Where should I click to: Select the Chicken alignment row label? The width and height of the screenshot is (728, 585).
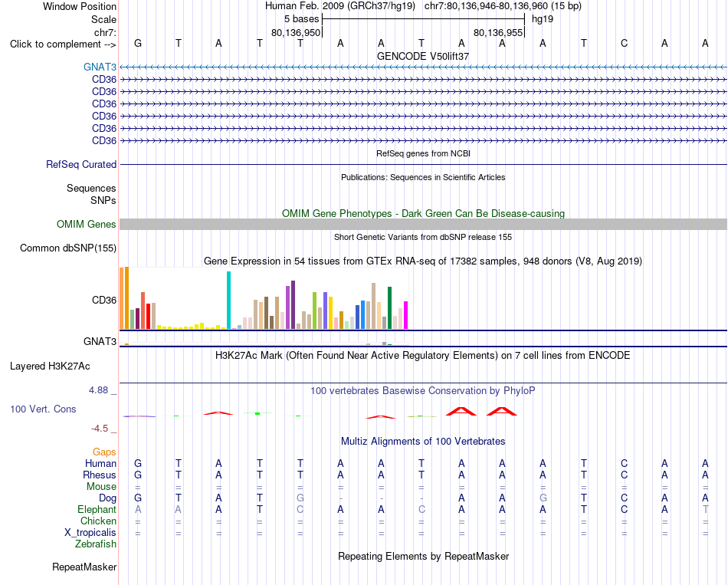98,521
